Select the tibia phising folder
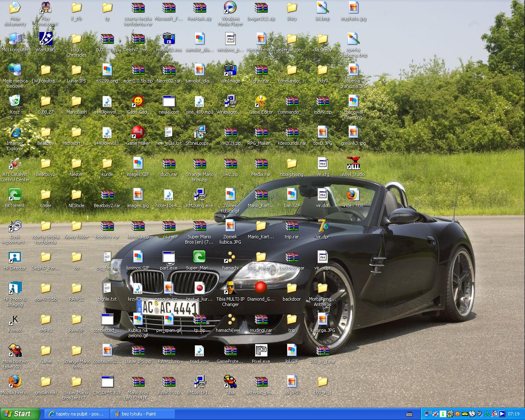Viewport: 525px width, 420px height. 292,164
